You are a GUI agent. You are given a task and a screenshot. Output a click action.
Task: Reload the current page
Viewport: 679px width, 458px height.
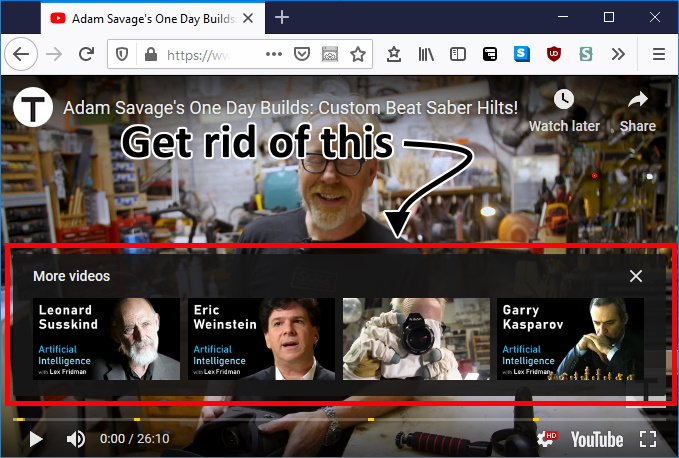point(87,54)
